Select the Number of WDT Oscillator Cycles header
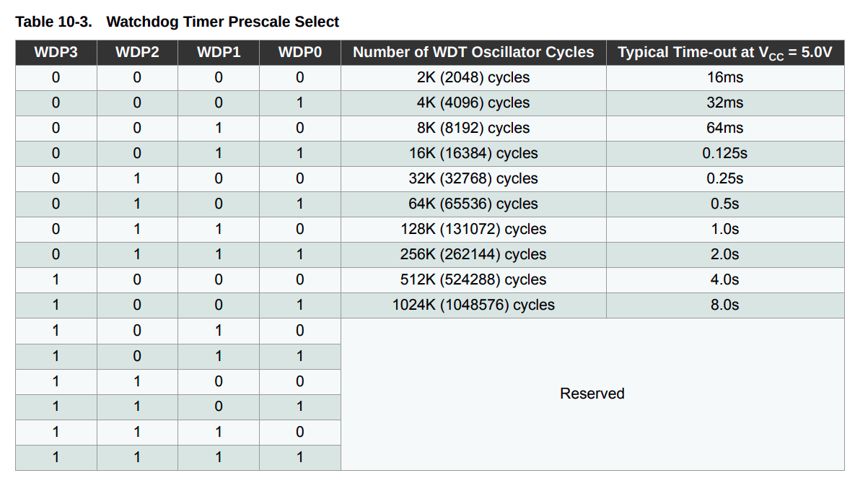 coord(473,53)
